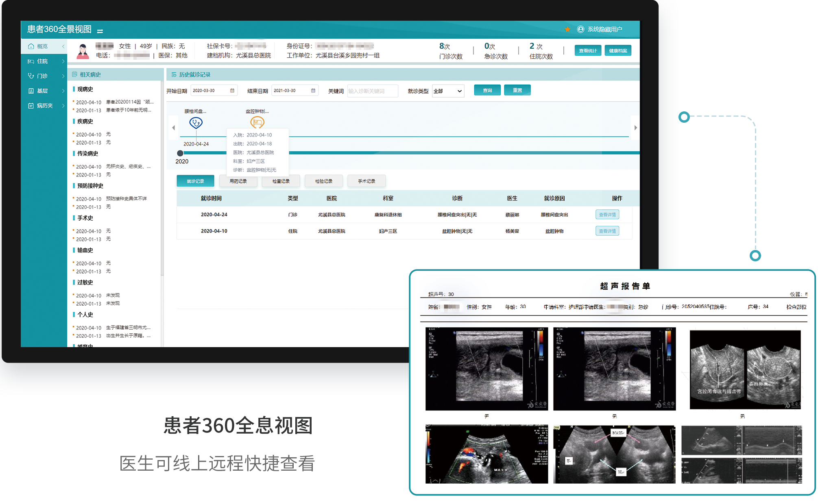This screenshot has width=818, height=504.
Task: Toggle sidebar with menu icon beside title
Action: [x=100, y=31]
